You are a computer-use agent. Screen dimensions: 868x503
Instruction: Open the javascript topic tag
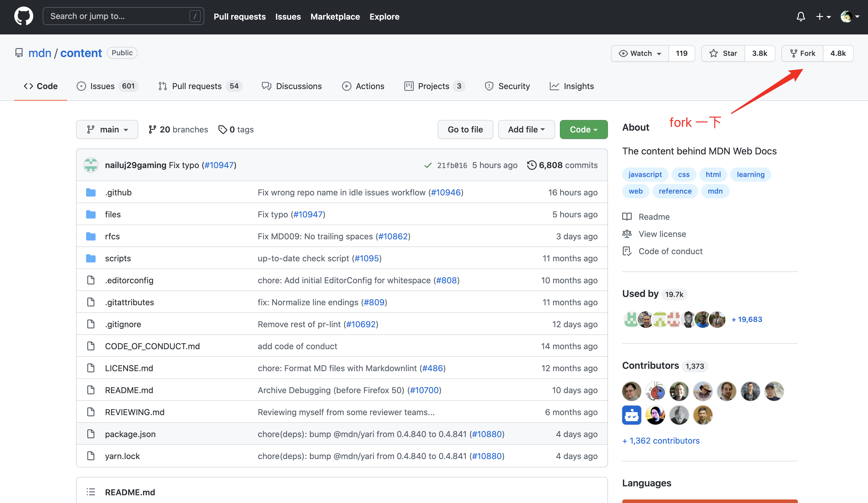point(645,174)
